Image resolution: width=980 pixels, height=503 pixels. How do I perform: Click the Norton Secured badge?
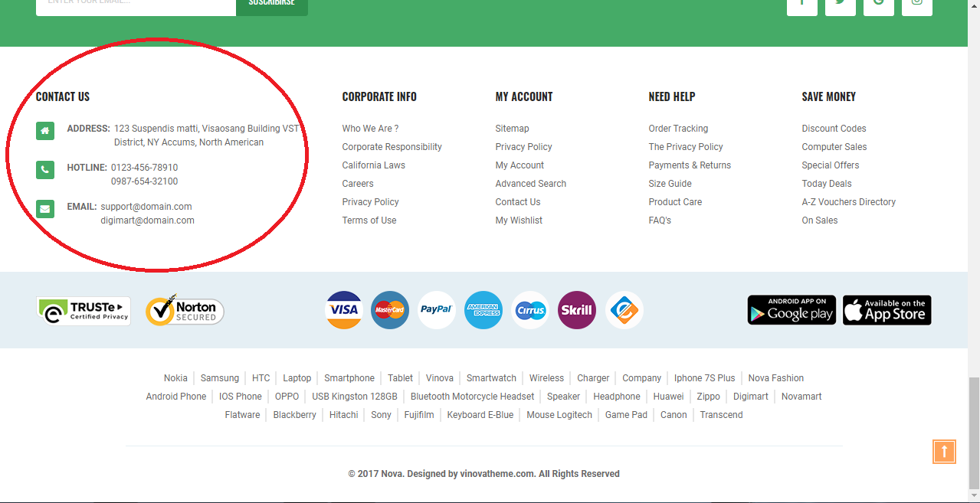coord(185,310)
